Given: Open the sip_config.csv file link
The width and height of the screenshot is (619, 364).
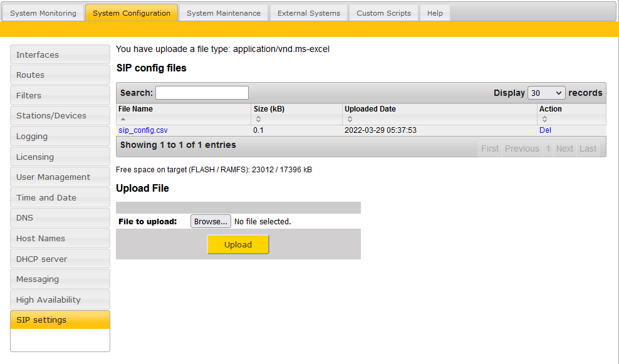Looking at the screenshot, I should point(143,130).
